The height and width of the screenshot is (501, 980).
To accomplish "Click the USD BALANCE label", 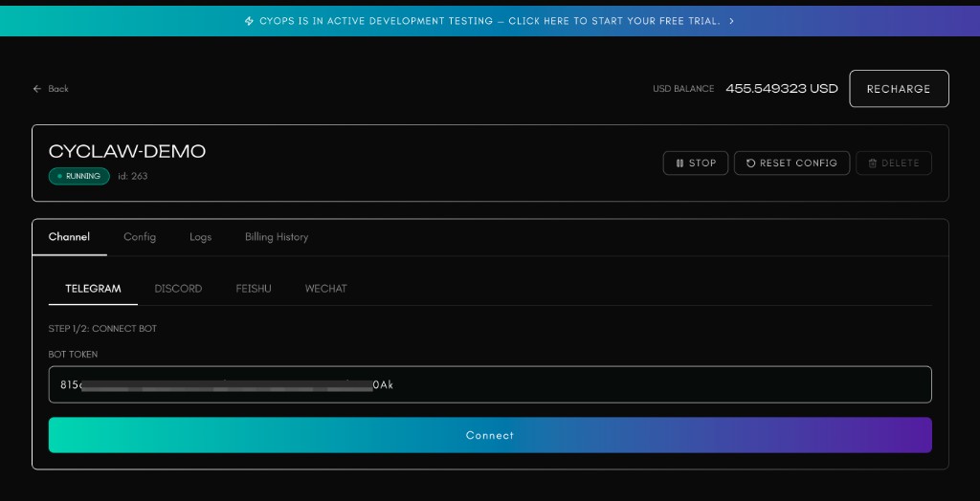I will [683, 89].
